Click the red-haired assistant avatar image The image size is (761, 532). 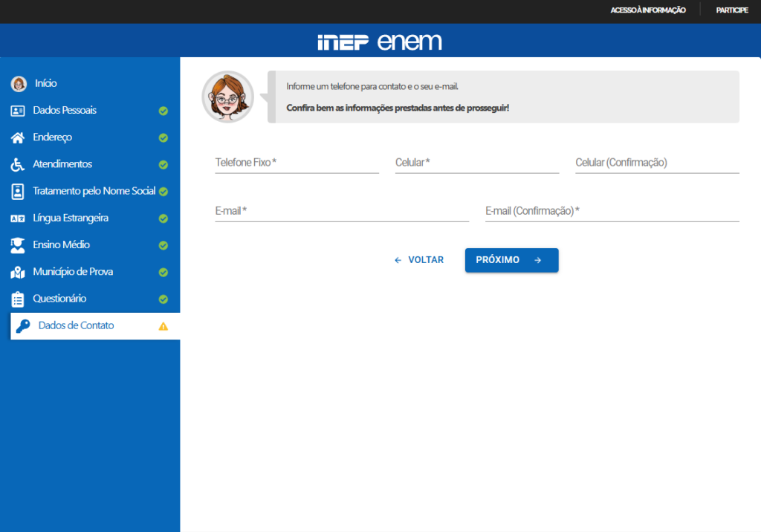227,97
